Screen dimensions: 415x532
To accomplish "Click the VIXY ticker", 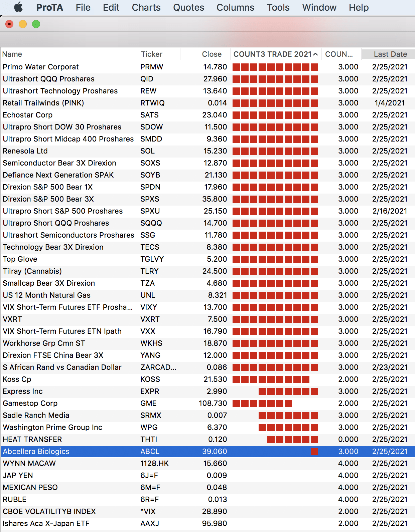I will (149, 307).
